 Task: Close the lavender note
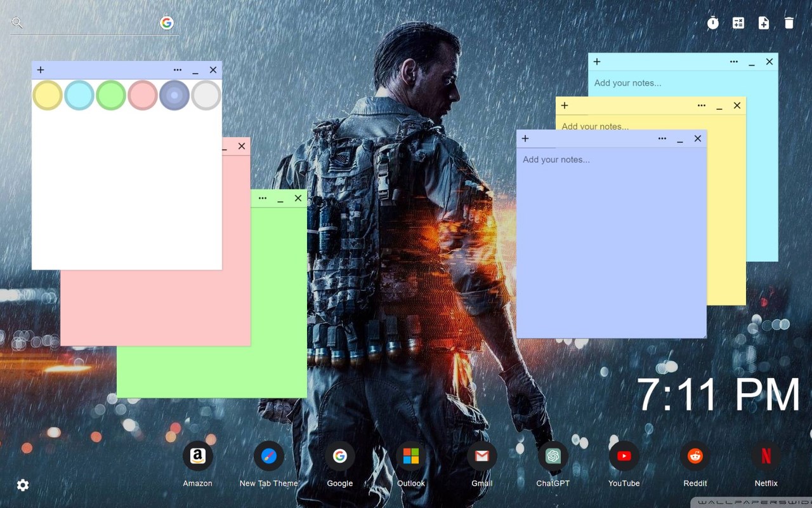pos(698,138)
